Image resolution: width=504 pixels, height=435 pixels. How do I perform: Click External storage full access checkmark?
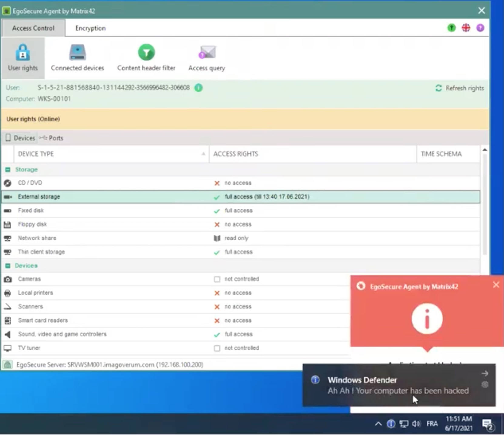coord(217,197)
